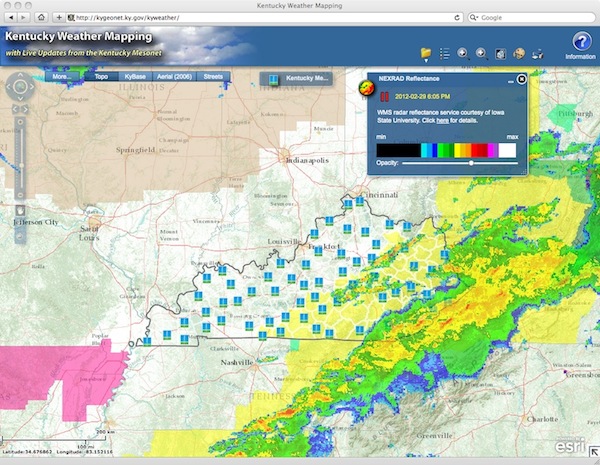
Task: Switch basemap to KyBase
Action: point(135,77)
